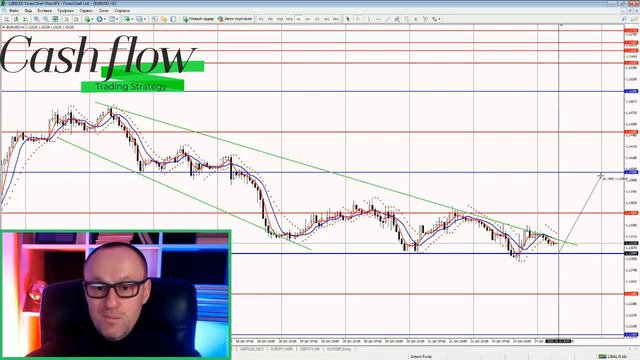Click the New Order button
640x360 pixels.
point(198,19)
